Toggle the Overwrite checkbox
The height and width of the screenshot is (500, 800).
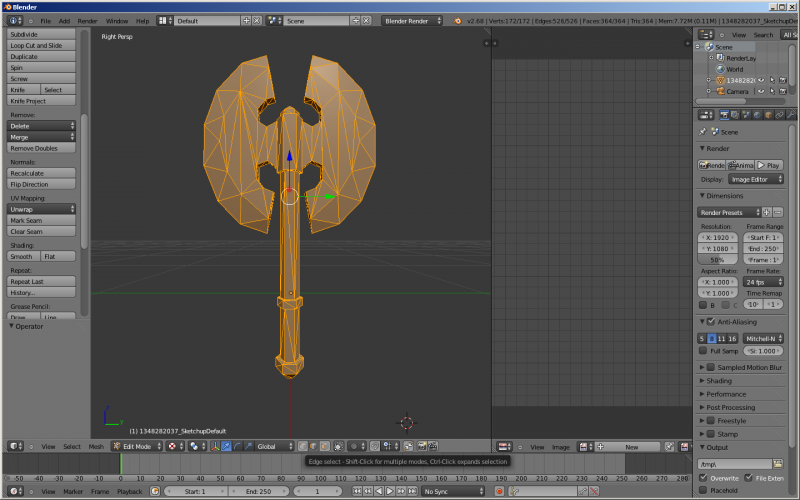tap(703, 478)
